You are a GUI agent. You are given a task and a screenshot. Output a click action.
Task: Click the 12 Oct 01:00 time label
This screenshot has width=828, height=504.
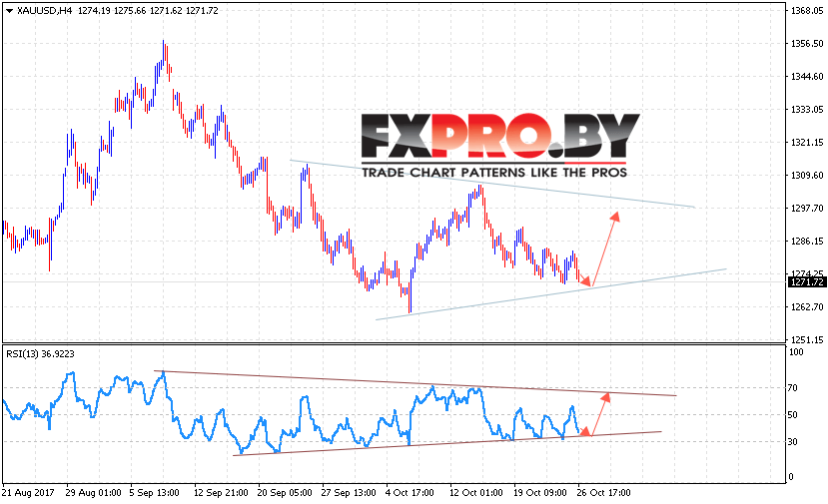pyautogui.click(x=476, y=492)
